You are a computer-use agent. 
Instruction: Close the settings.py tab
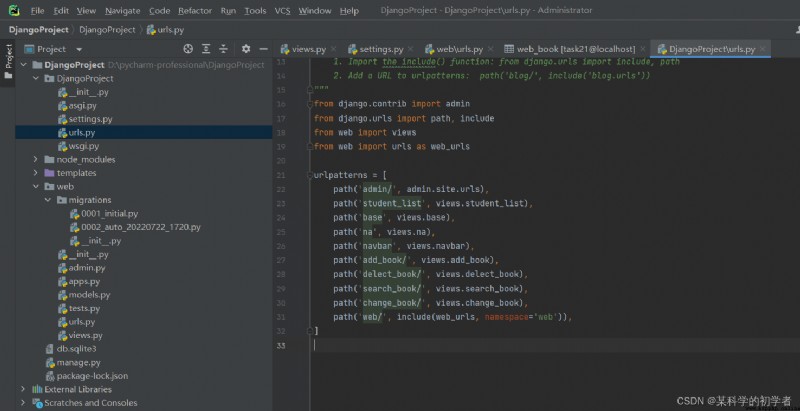[x=411, y=49]
